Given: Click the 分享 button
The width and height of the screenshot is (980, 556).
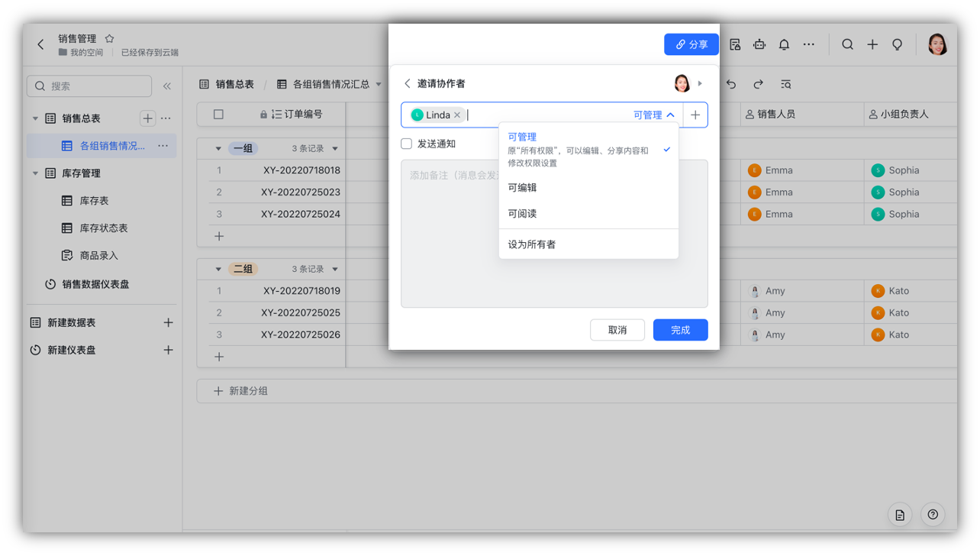Looking at the screenshot, I should coord(691,44).
